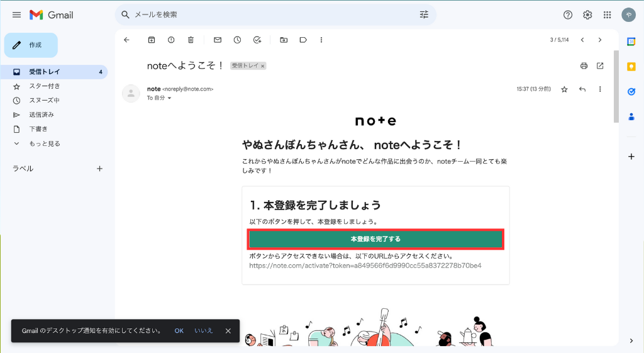Image resolution: width=644 pixels, height=353 pixels.
Task: Open the account avatar
Action: [x=628, y=15]
